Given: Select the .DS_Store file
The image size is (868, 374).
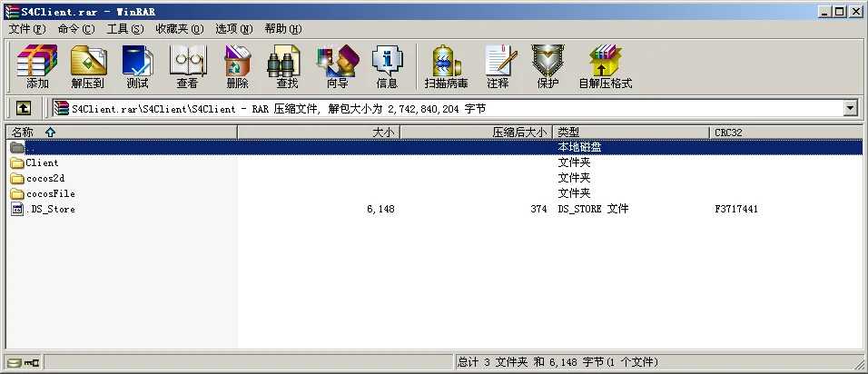Looking at the screenshot, I should 50,209.
